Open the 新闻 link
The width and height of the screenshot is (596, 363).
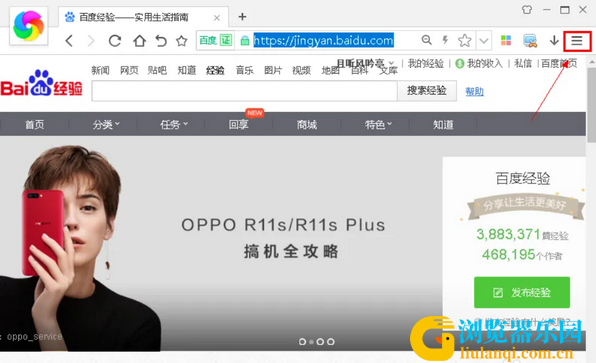(x=100, y=70)
